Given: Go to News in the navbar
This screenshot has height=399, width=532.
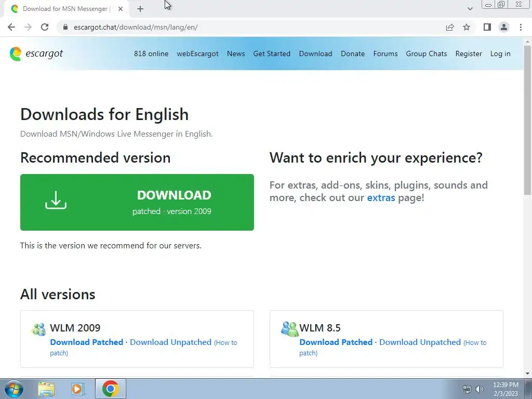Looking at the screenshot, I should click(236, 54).
